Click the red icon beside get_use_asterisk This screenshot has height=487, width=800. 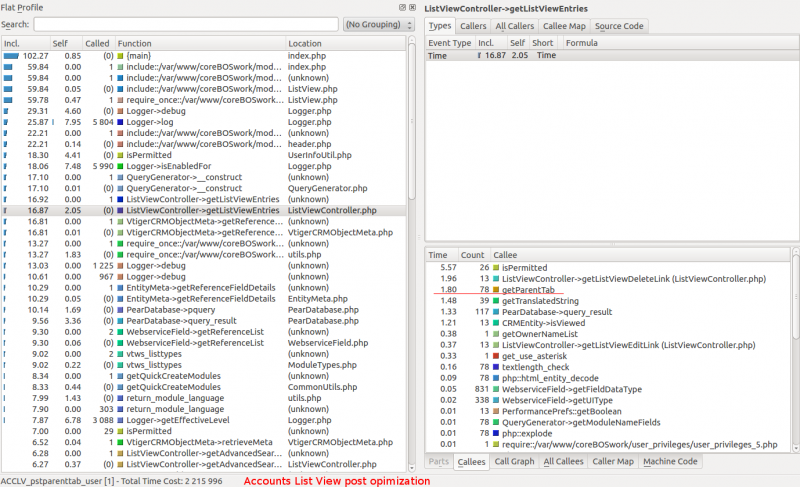click(x=496, y=355)
